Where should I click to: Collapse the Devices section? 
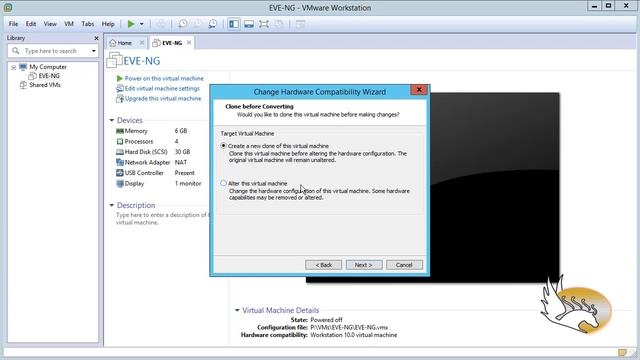111,120
